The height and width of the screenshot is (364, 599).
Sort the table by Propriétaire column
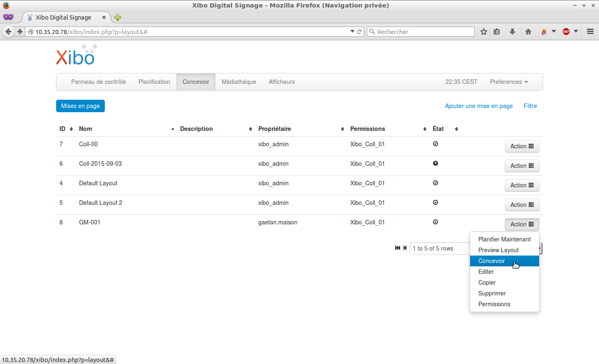[x=275, y=129]
